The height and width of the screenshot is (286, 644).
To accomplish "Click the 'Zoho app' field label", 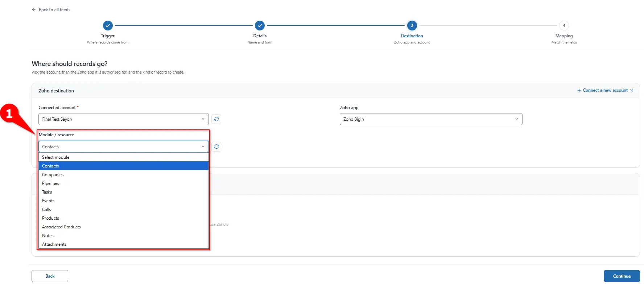I will pyautogui.click(x=349, y=108).
